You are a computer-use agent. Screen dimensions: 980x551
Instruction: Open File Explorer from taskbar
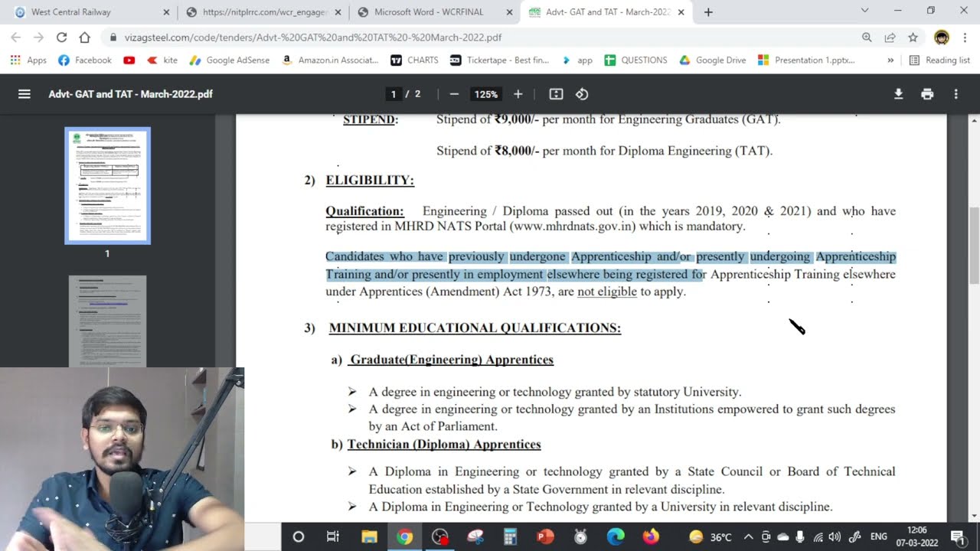pyautogui.click(x=369, y=536)
